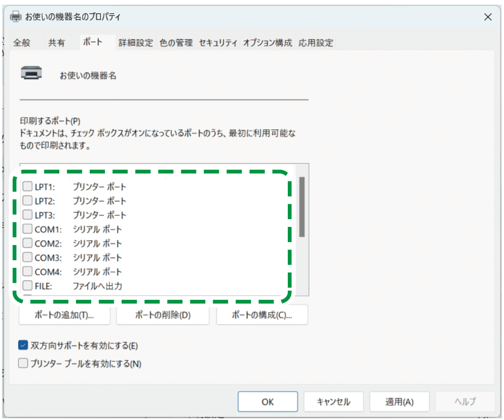
Task: Open the 共有 tab
Action: tap(56, 43)
